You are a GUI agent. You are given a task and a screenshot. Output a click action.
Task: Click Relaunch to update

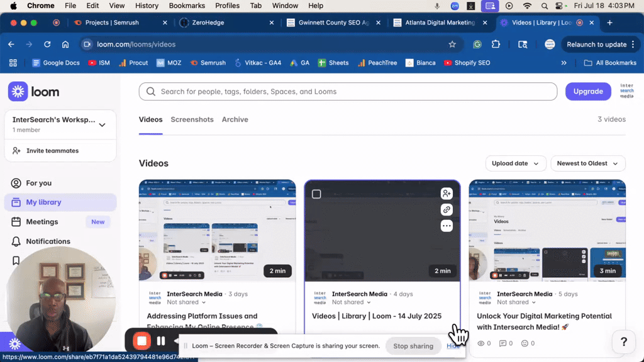point(596,45)
